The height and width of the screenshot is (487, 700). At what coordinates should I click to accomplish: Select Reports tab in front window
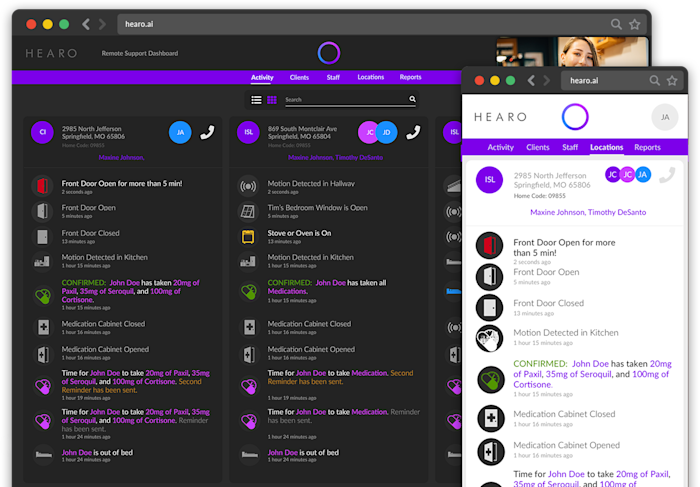[647, 147]
